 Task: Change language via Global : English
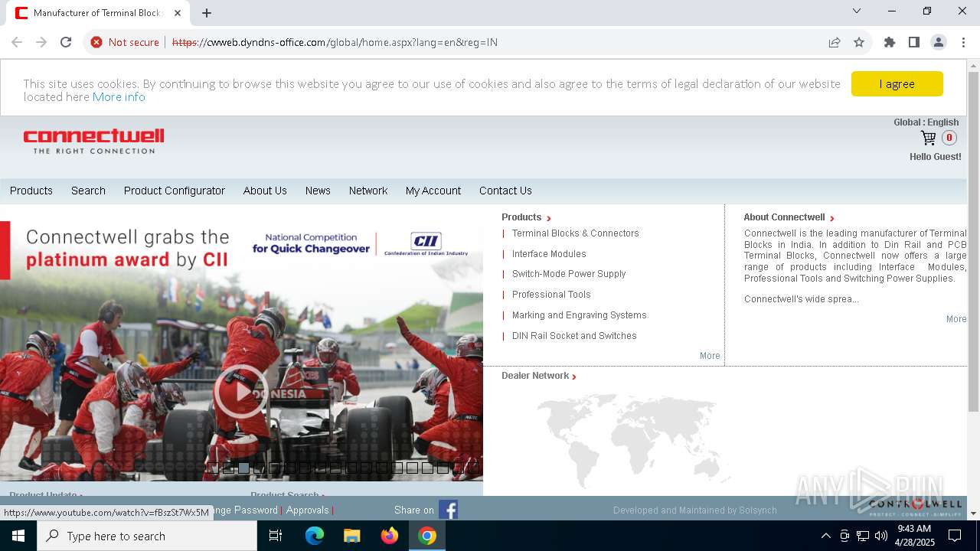(x=926, y=122)
